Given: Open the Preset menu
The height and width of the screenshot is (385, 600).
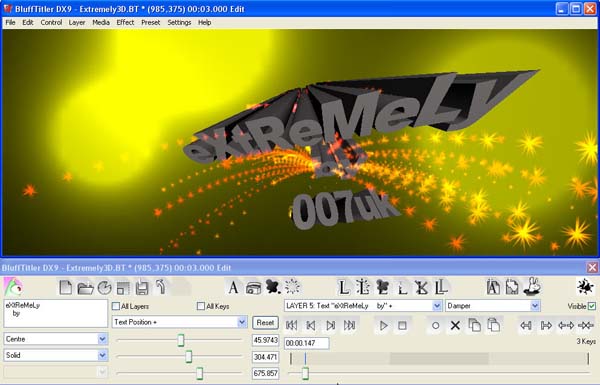Looking at the screenshot, I should click(151, 23).
